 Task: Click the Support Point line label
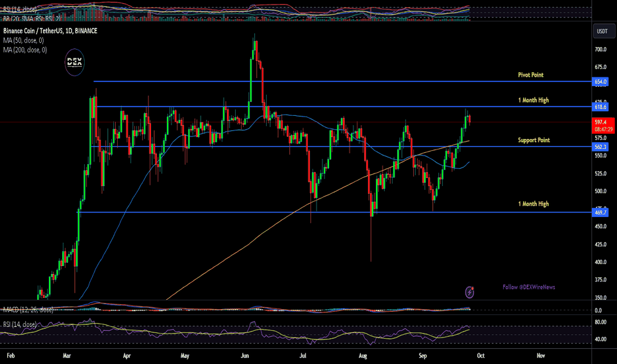[534, 140]
